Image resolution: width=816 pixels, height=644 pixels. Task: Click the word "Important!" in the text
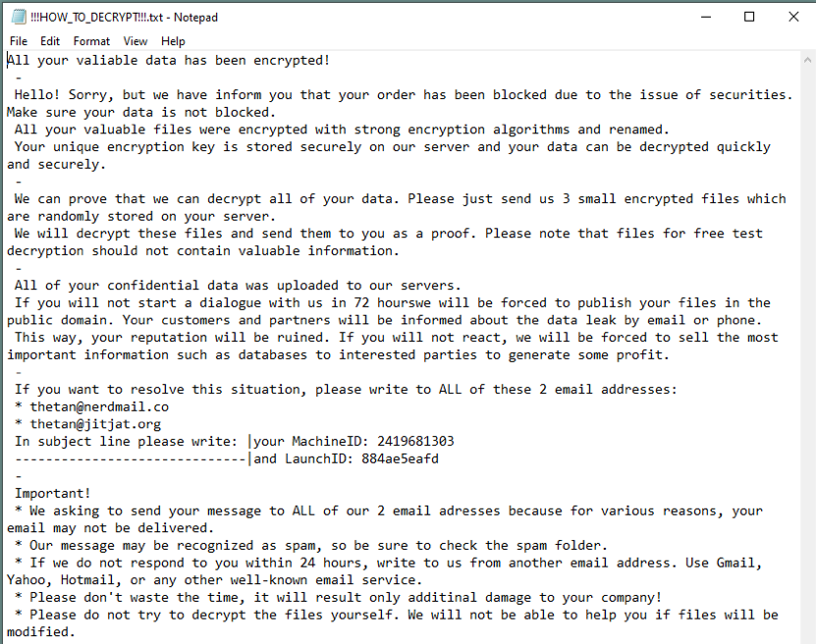coord(53,494)
